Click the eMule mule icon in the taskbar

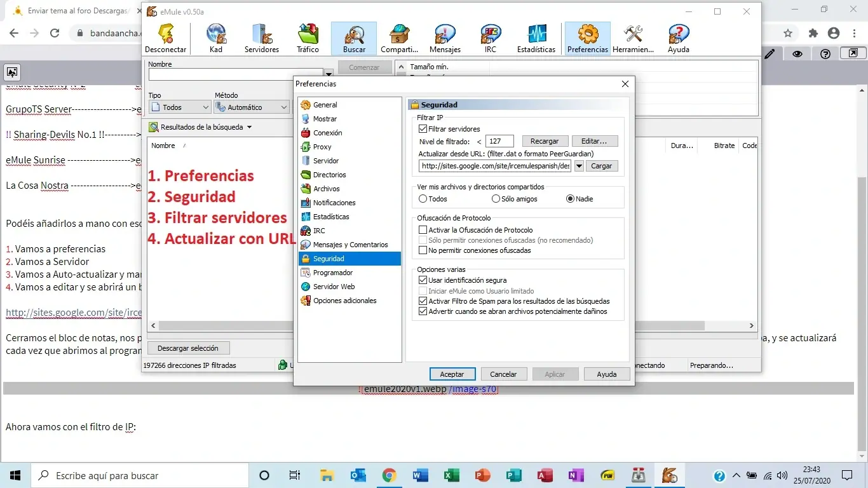669,475
